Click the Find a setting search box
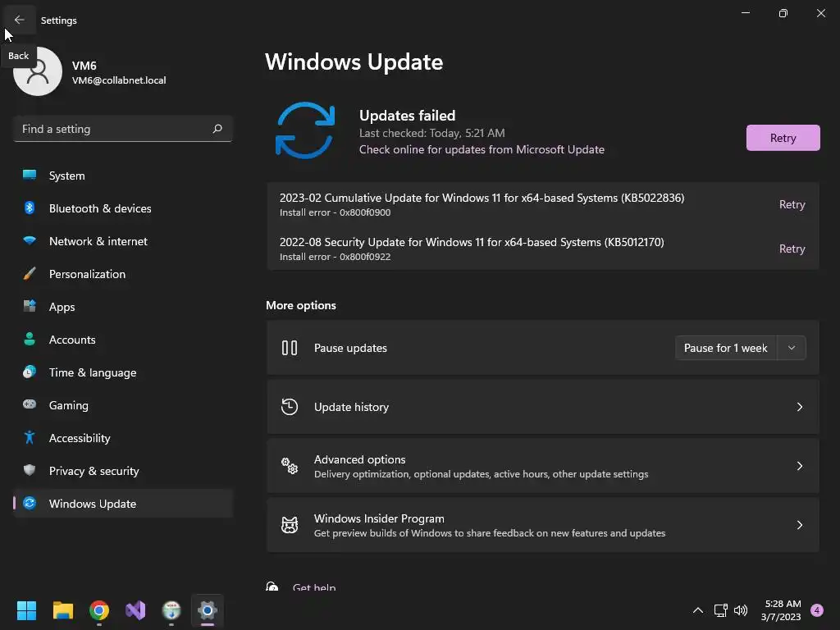The image size is (840, 630). pyautogui.click(x=123, y=129)
